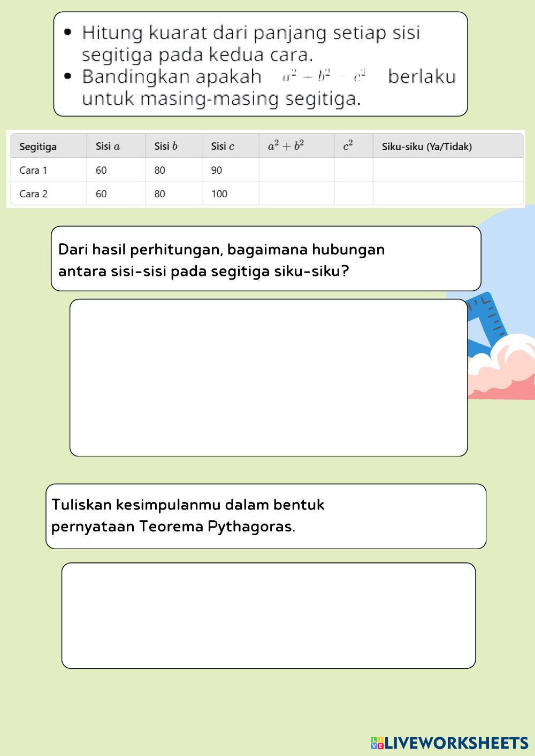Click the c² cell for Cara 1

pyautogui.click(x=353, y=170)
